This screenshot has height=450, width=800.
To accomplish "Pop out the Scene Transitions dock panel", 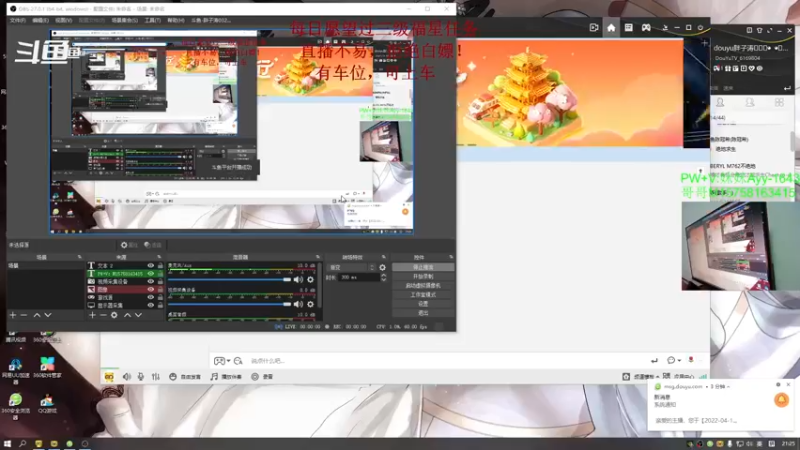I will [384, 257].
